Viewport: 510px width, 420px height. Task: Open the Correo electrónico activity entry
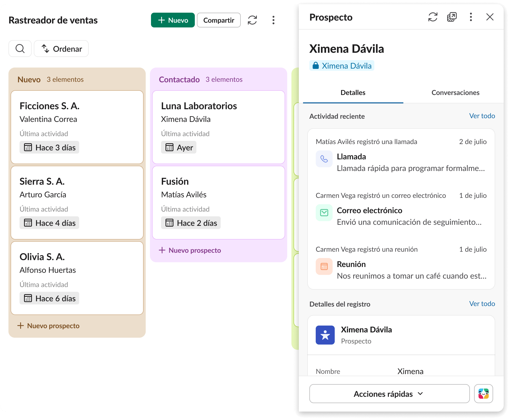pyautogui.click(x=401, y=210)
